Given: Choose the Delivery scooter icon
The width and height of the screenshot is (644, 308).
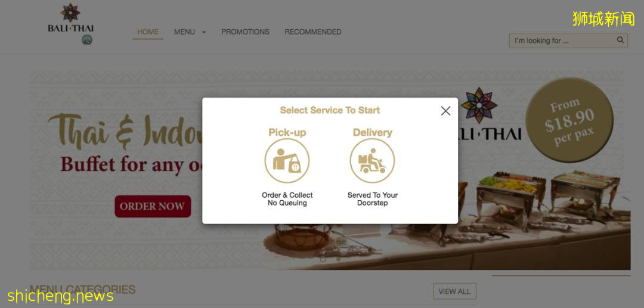Looking at the screenshot, I should (372, 160).
